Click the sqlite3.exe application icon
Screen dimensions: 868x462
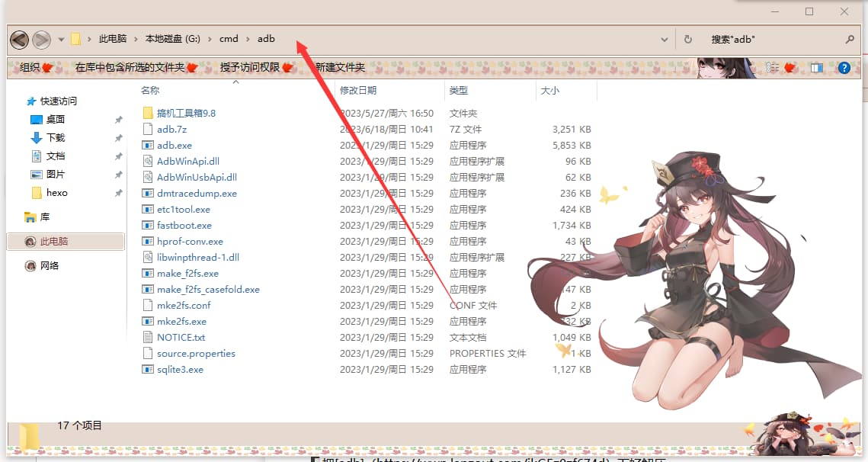[x=148, y=370]
